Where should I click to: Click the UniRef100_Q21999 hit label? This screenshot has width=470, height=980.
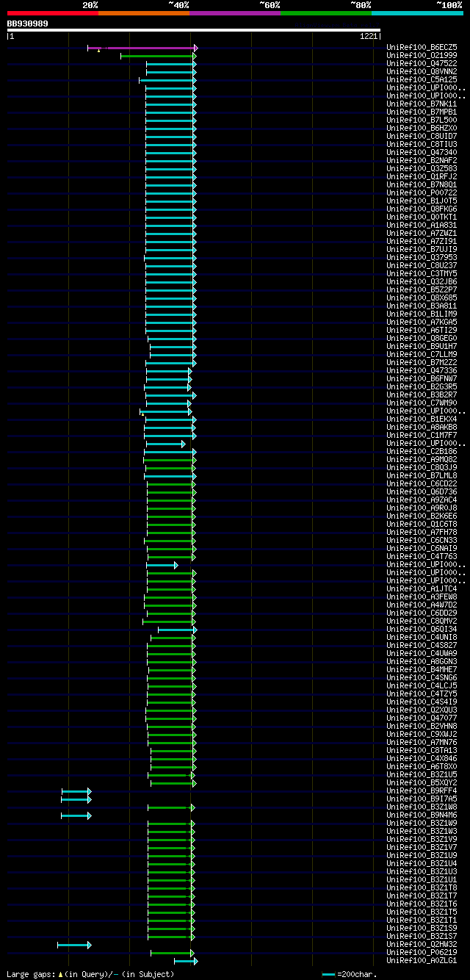pyautogui.click(x=423, y=55)
